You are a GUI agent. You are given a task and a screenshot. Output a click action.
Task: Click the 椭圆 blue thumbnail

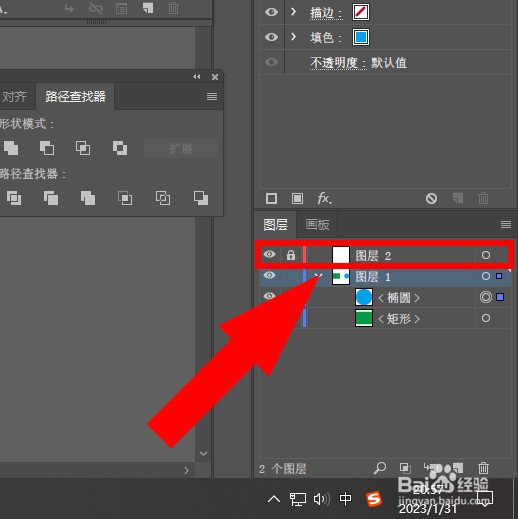point(364,297)
